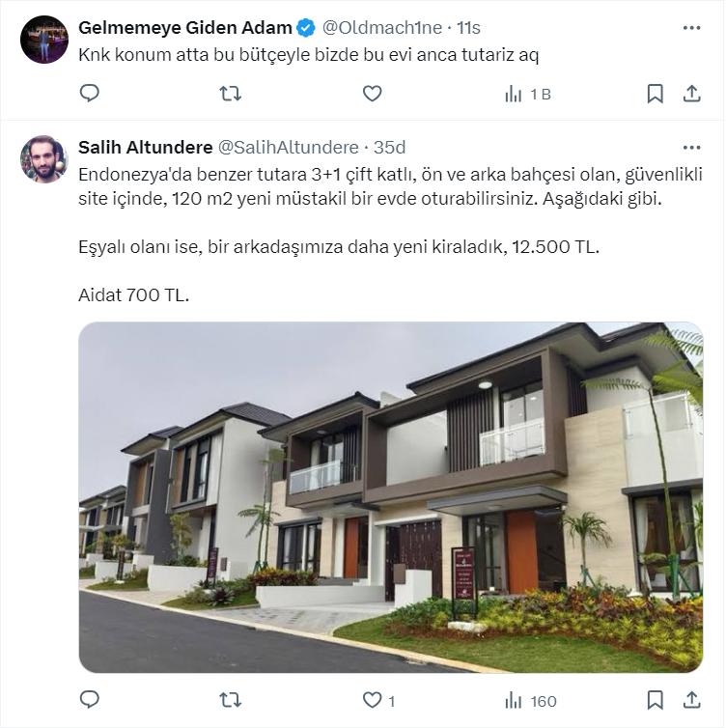The height and width of the screenshot is (728, 726).
Task: Retweet Salih Altundere's Endonezya post
Action: [x=230, y=700]
